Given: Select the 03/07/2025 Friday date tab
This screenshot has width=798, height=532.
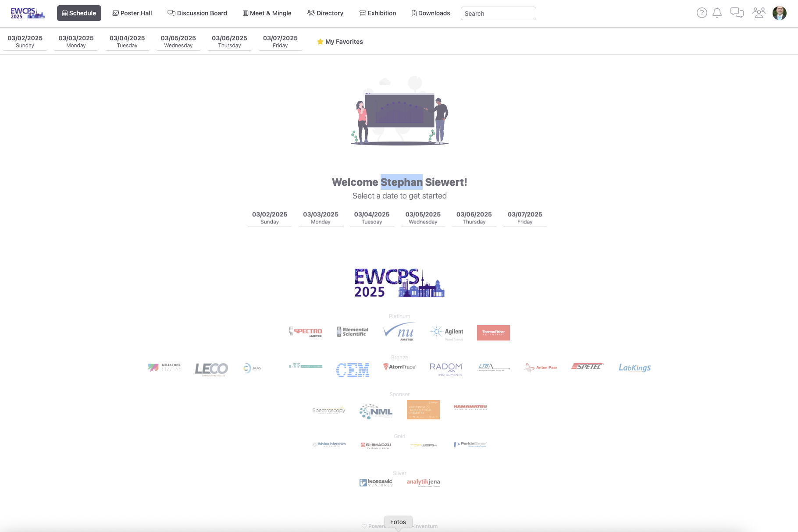Looking at the screenshot, I should [x=280, y=41].
